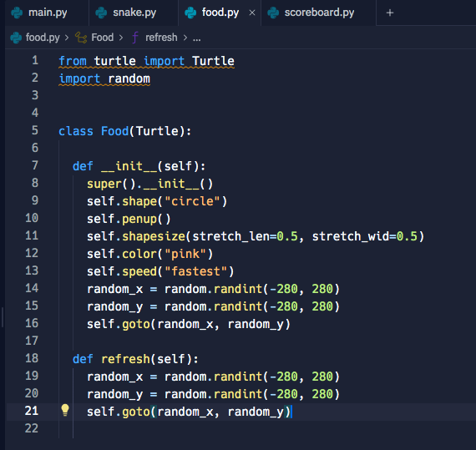476x450 pixels.
Task: Click 'class Food(Turtle):' declaration
Action: click(124, 131)
